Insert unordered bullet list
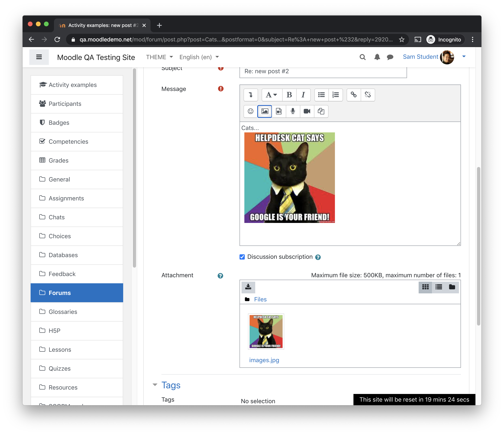 point(321,95)
